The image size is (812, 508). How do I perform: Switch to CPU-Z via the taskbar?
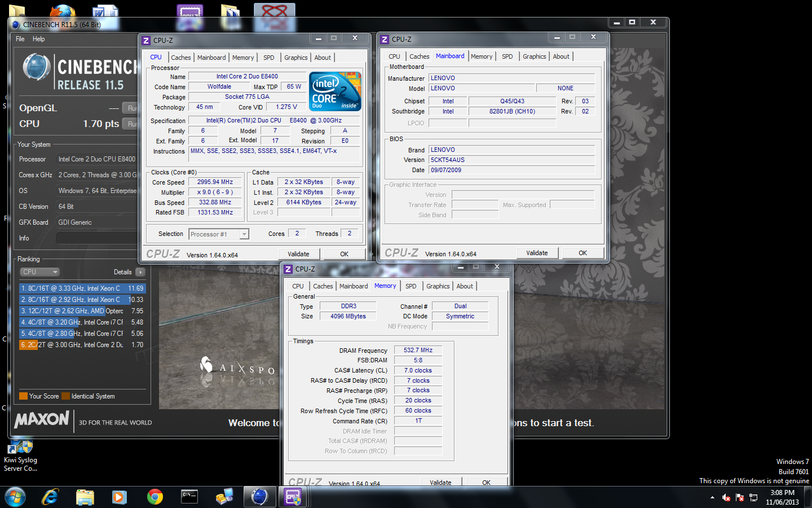(293, 497)
